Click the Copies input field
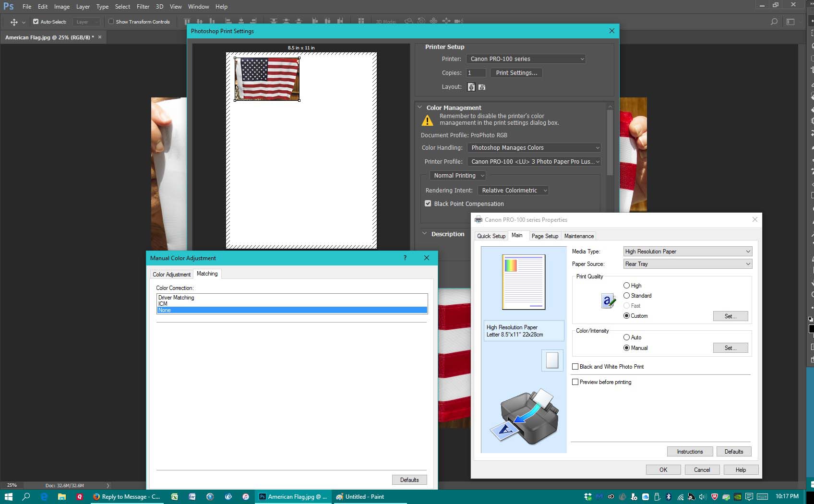 tap(476, 73)
